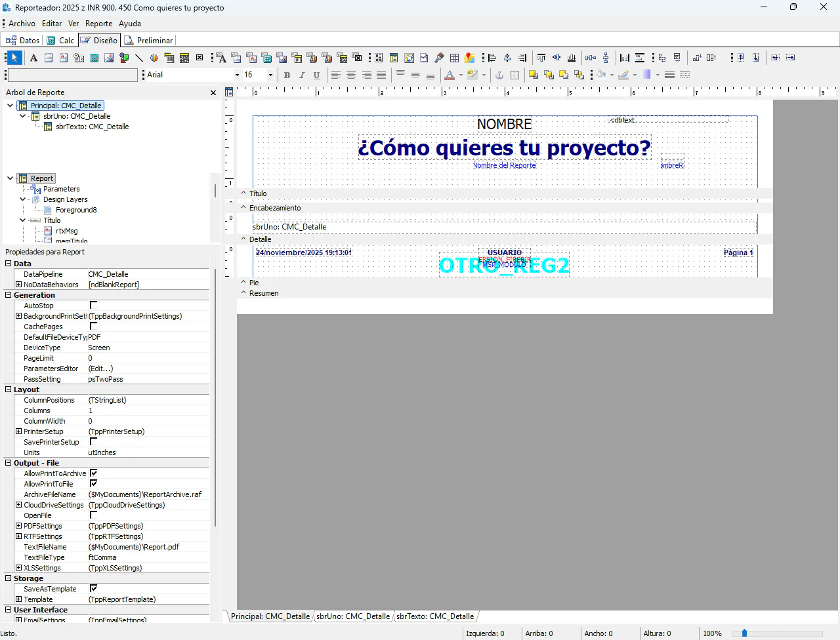Select the Foreground8 tree item

click(x=76, y=210)
